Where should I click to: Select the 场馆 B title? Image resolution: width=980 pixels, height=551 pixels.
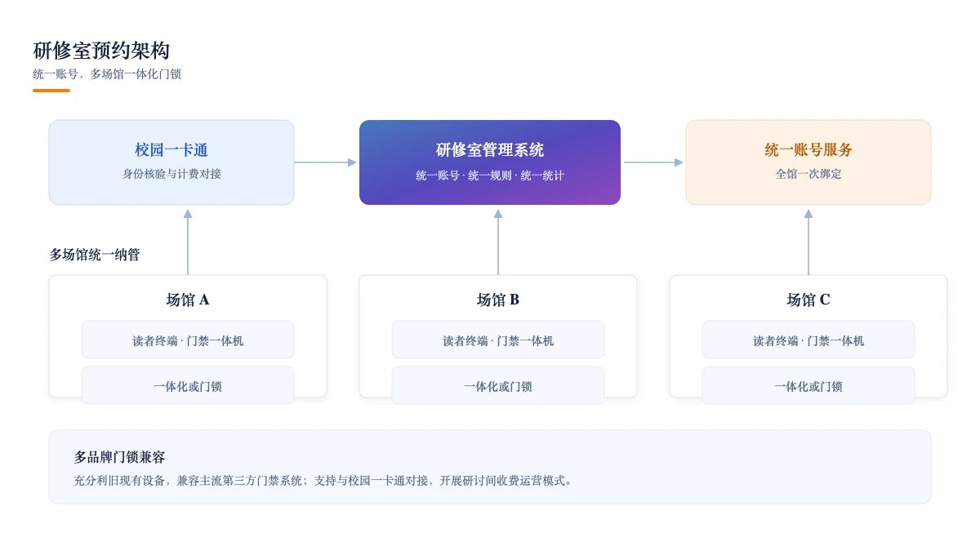[x=498, y=300]
